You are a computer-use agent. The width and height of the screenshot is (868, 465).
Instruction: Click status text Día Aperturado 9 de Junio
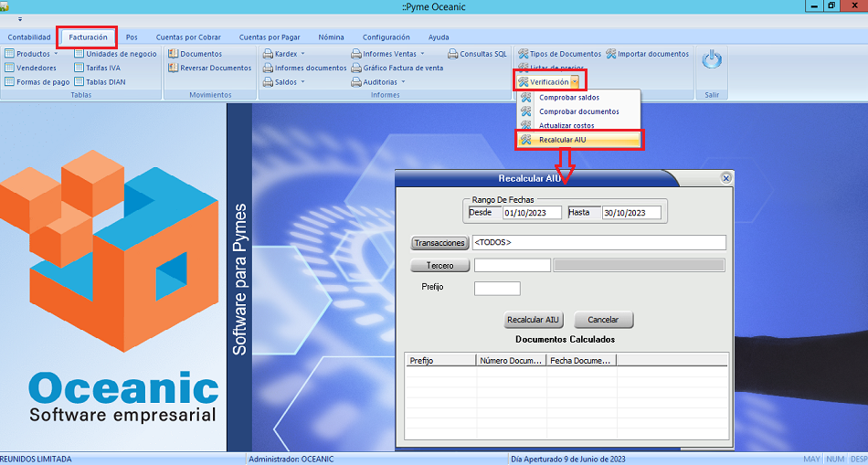[x=568, y=460]
